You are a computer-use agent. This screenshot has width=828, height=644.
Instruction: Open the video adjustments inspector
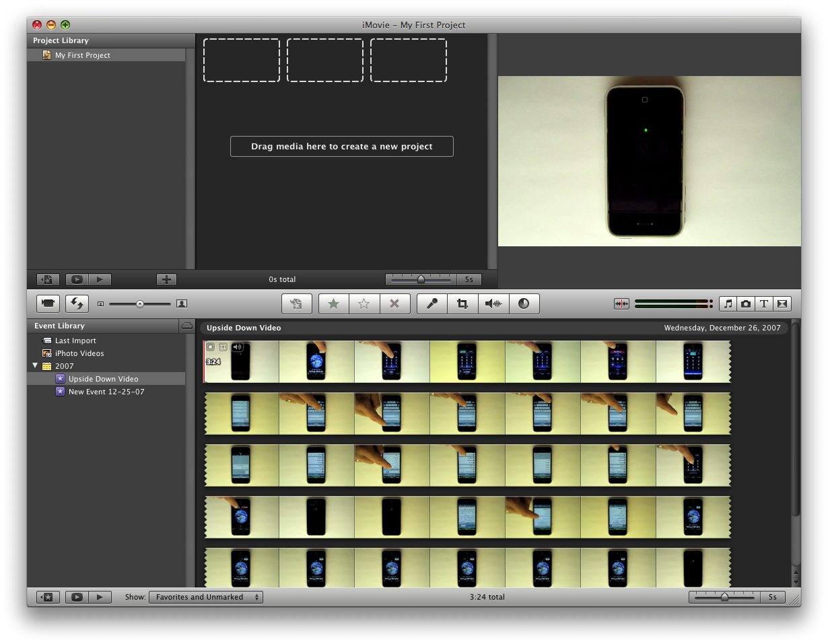coord(524,303)
